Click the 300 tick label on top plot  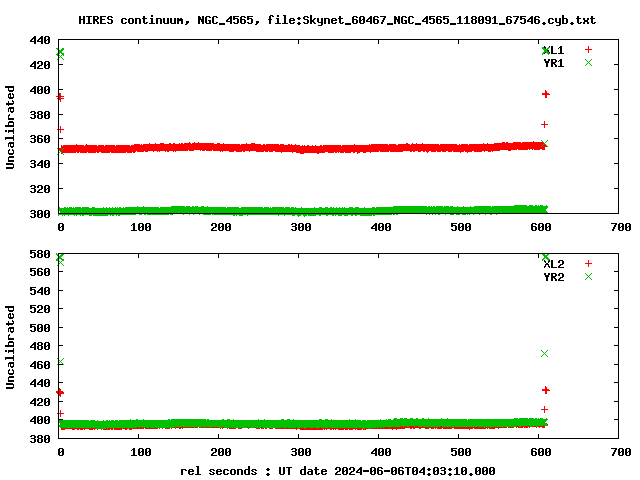tap(40, 213)
